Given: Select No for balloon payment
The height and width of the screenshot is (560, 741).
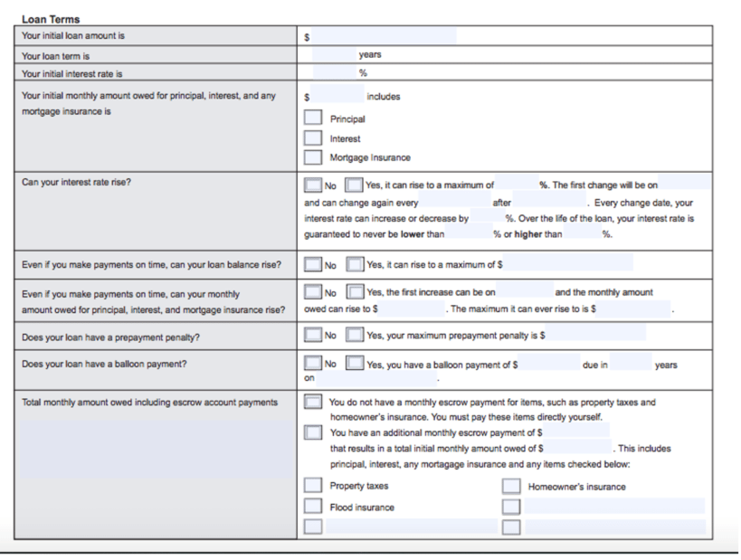Looking at the screenshot, I should coord(313,365).
